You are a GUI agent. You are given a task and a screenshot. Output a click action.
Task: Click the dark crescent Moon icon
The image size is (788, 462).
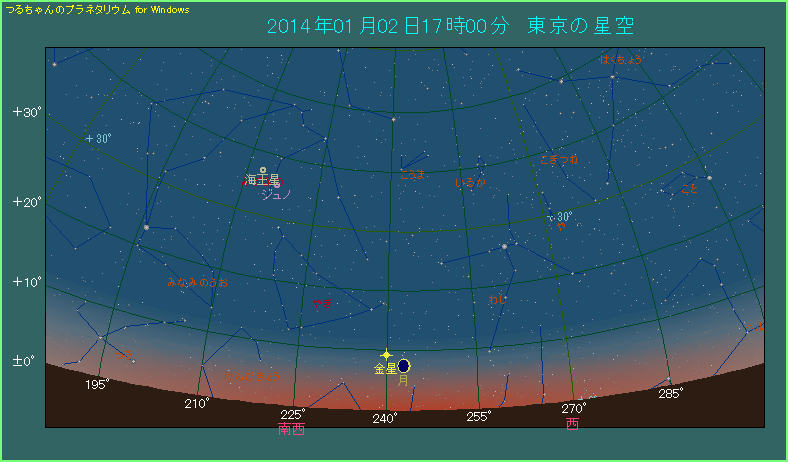(x=403, y=366)
